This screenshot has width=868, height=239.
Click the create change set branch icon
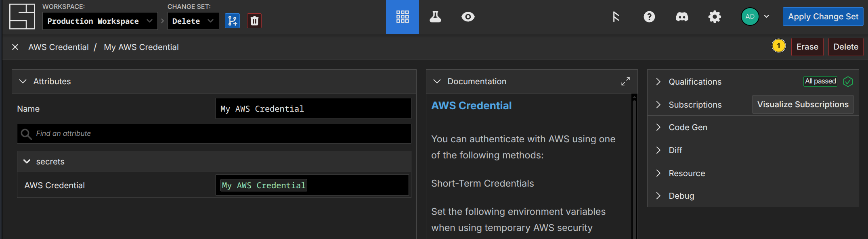click(232, 21)
